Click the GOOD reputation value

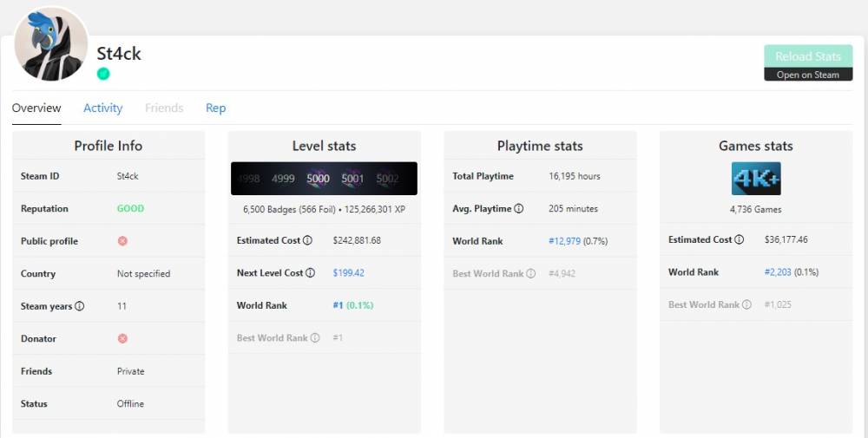point(131,208)
